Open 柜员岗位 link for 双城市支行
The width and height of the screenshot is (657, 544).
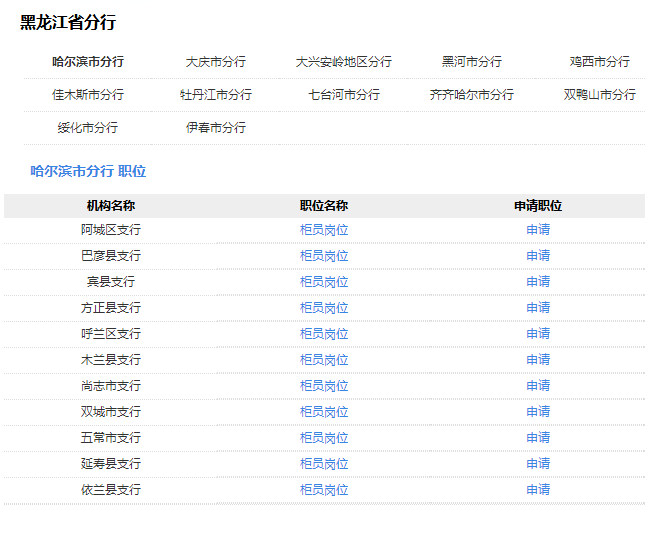point(324,412)
